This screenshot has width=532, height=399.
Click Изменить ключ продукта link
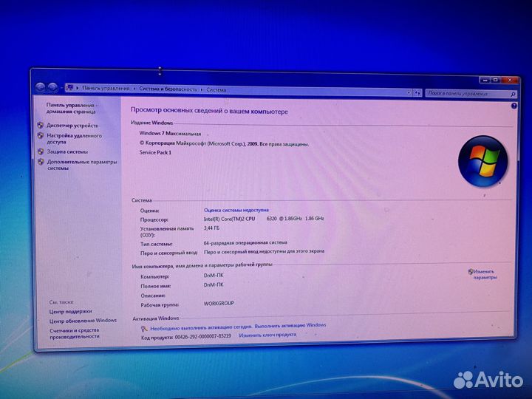click(267, 335)
